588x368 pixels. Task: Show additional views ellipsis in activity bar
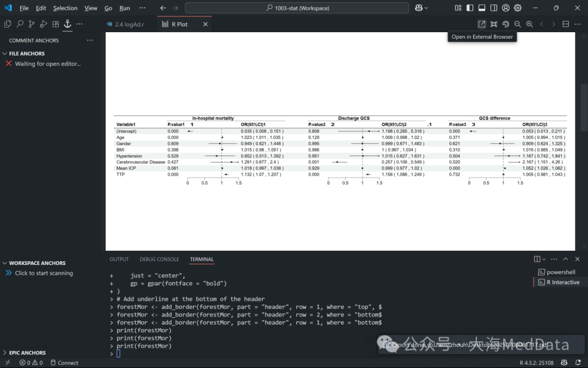click(x=79, y=24)
